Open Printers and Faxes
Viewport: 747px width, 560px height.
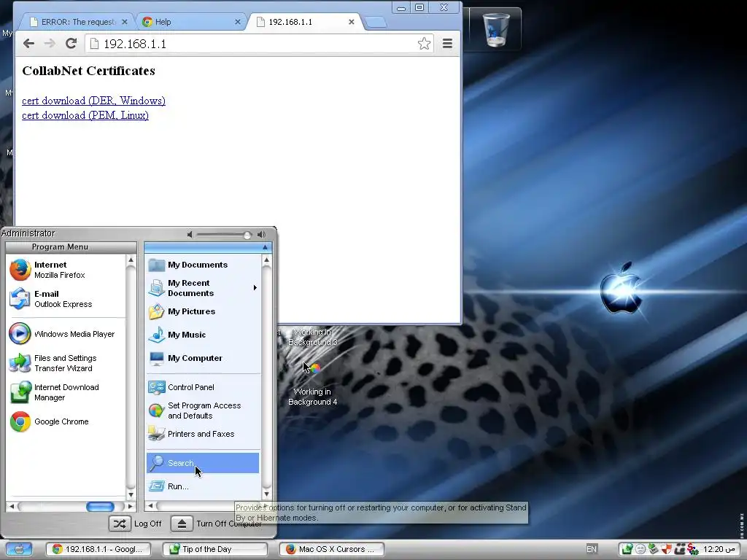[x=204, y=434]
